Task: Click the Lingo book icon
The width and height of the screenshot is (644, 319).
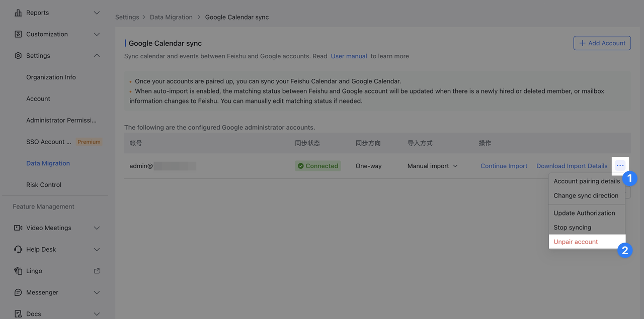Action: 18,271
